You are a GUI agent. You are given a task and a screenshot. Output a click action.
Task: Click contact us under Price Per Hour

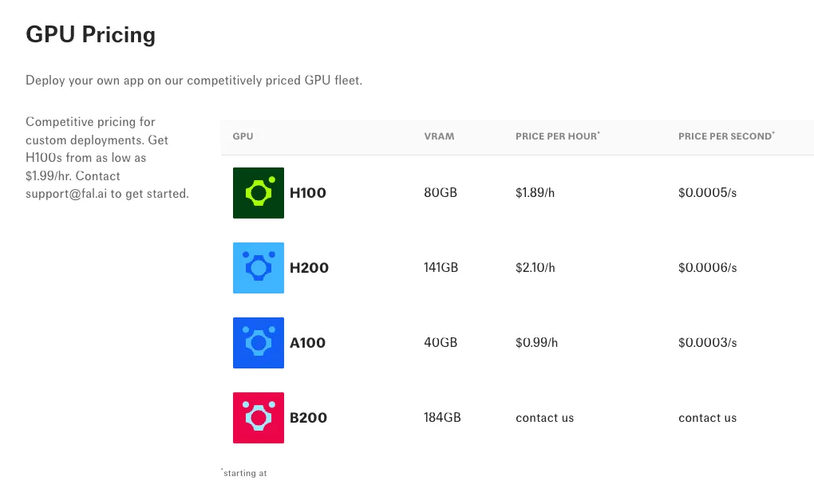pos(544,418)
